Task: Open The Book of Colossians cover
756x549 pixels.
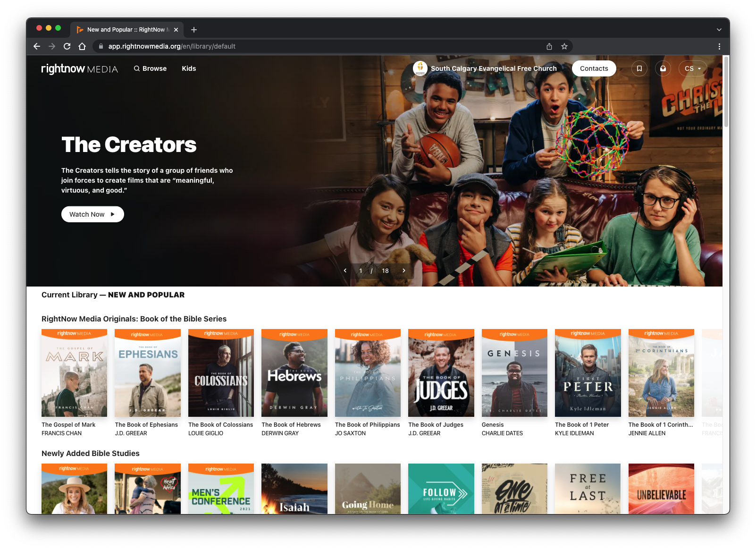Action: (x=221, y=373)
